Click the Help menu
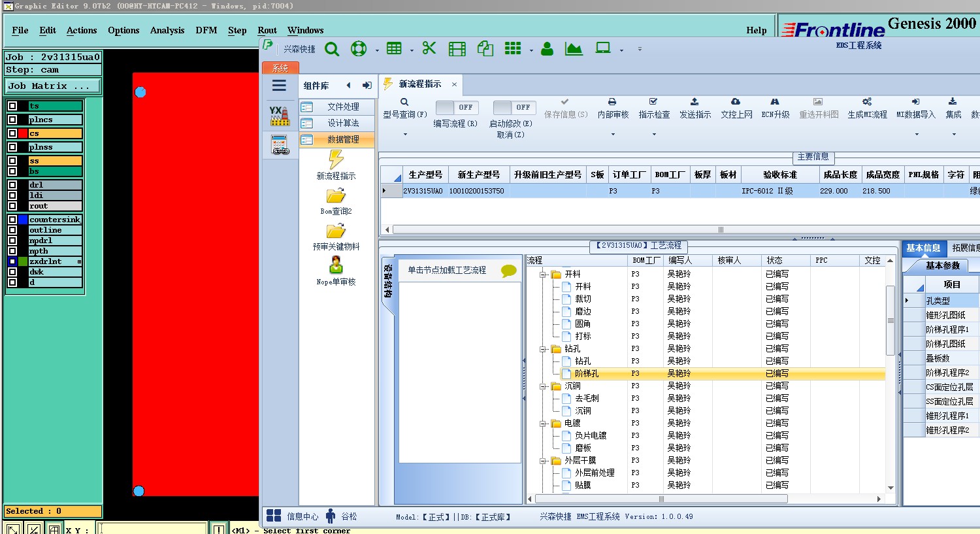This screenshot has height=534, width=980. 757,30
